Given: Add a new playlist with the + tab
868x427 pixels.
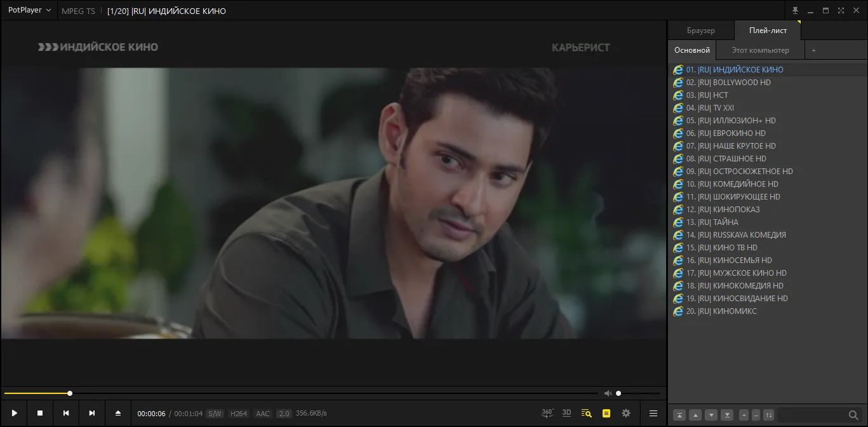Looking at the screenshot, I should tap(813, 50).
